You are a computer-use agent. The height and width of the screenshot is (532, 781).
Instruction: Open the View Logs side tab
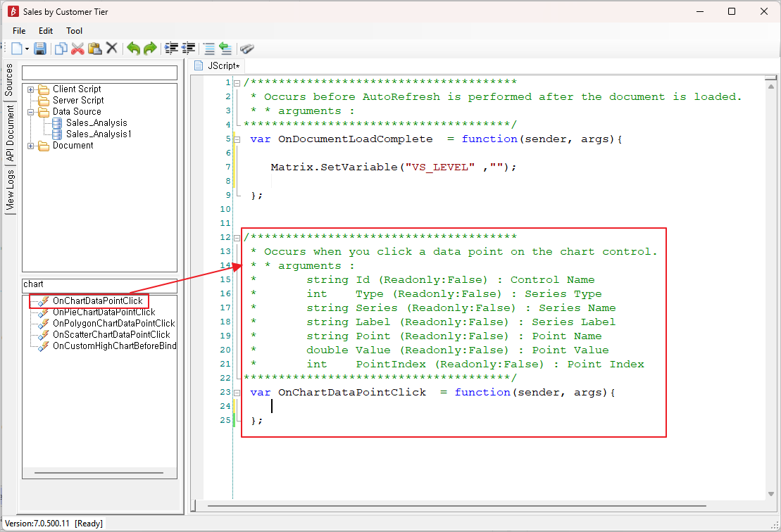click(x=10, y=191)
